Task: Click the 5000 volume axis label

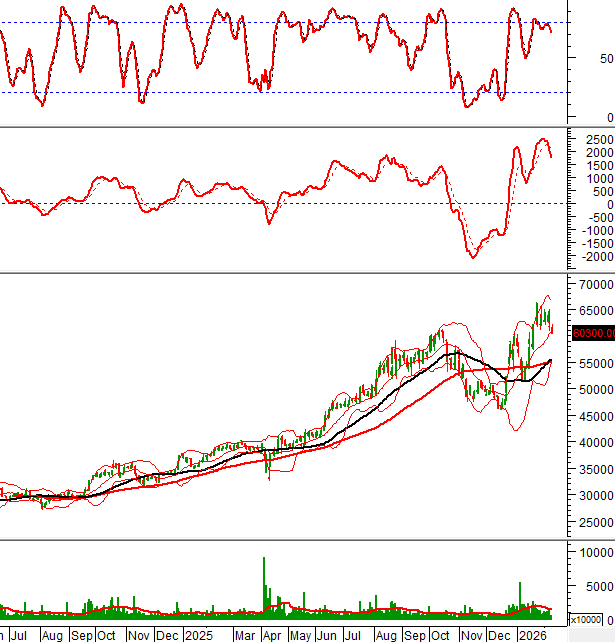Action: tap(598, 588)
